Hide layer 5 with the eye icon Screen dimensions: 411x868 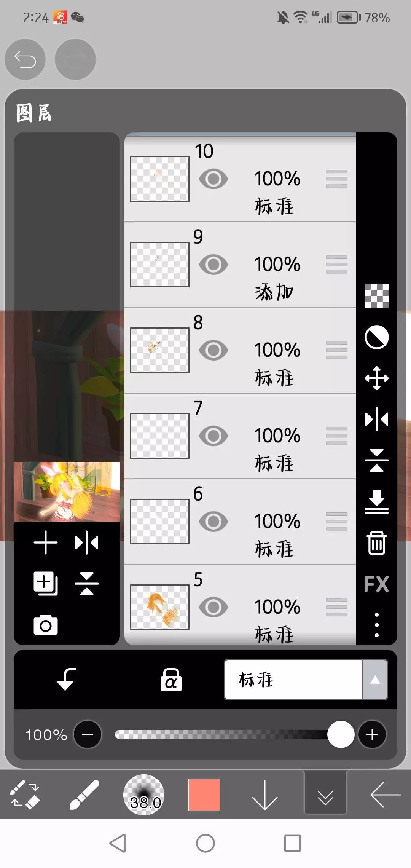pos(213,607)
